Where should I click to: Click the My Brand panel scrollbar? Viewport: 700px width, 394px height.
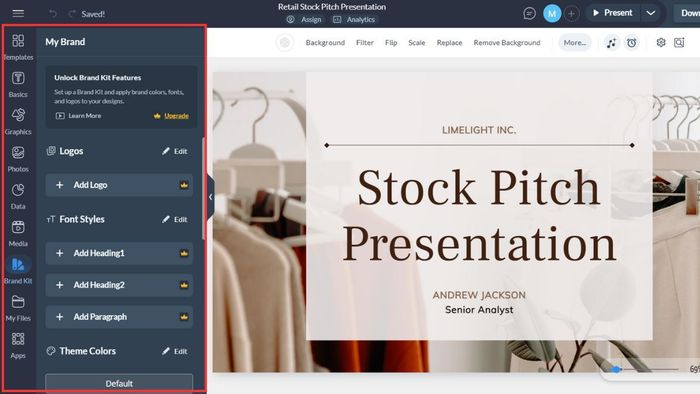[203, 188]
